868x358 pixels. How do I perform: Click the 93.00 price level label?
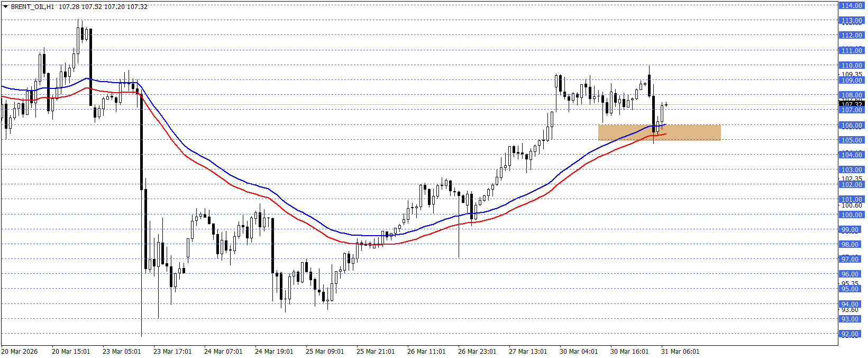pos(851,319)
